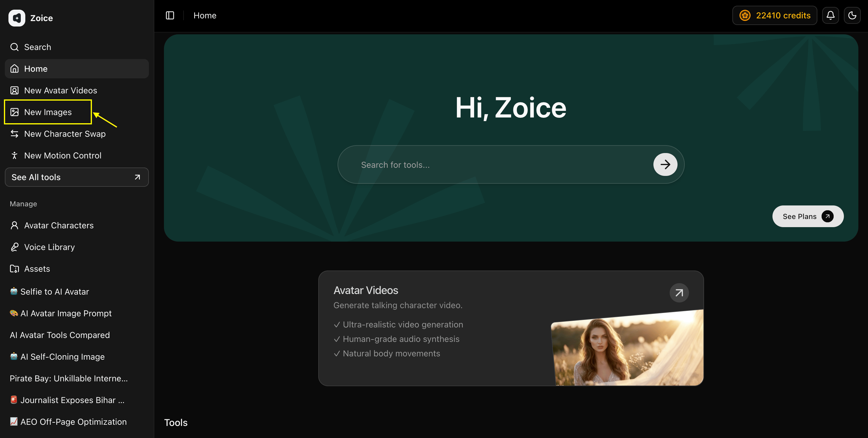
Task: Open Voice Library
Action: (77, 247)
